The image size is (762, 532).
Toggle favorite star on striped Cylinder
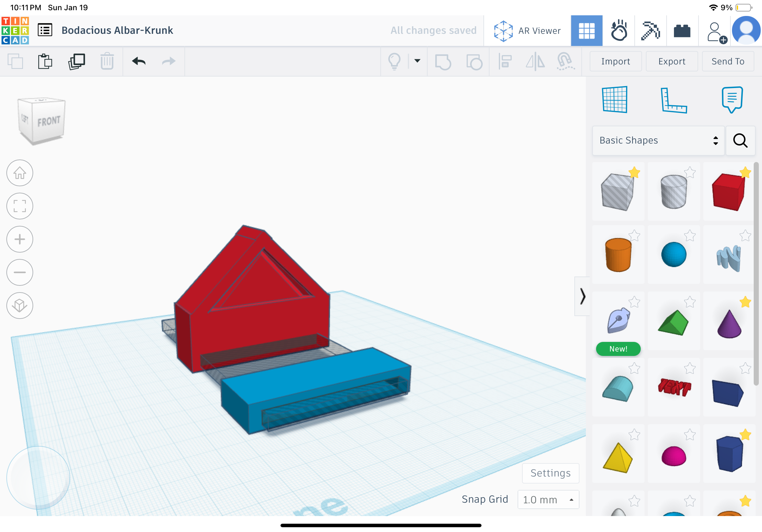pyautogui.click(x=690, y=173)
